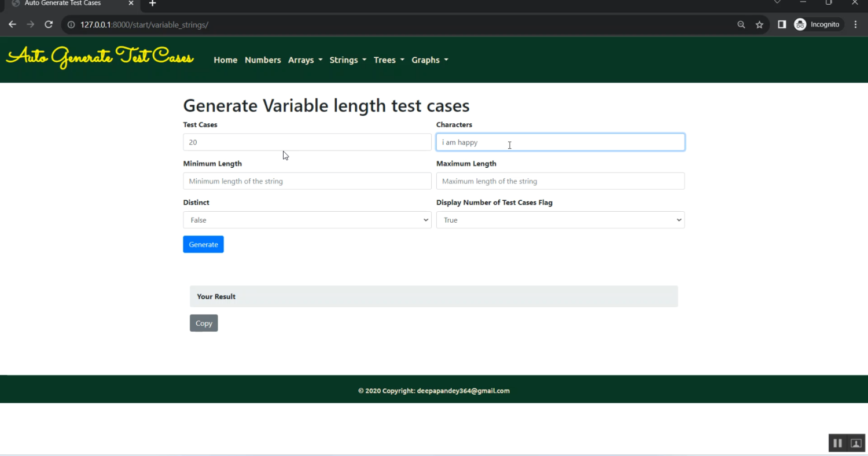Open the browser zoom magnifier icon
The height and width of the screenshot is (456, 868).
click(741, 24)
